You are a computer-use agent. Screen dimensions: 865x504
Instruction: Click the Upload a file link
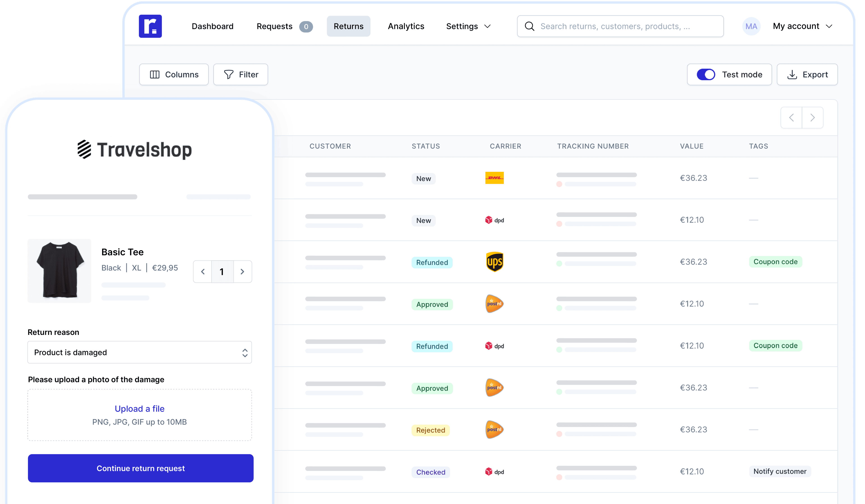[x=139, y=408]
